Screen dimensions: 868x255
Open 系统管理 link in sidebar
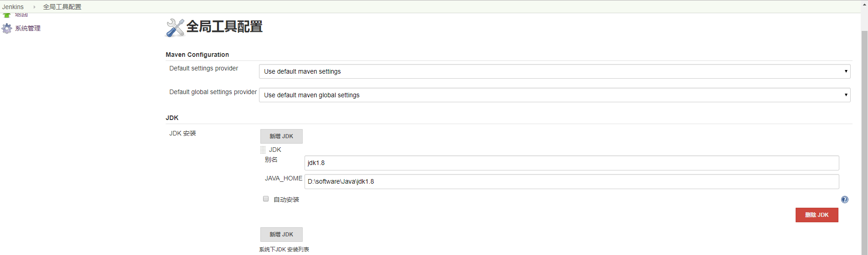tap(28, 29)
